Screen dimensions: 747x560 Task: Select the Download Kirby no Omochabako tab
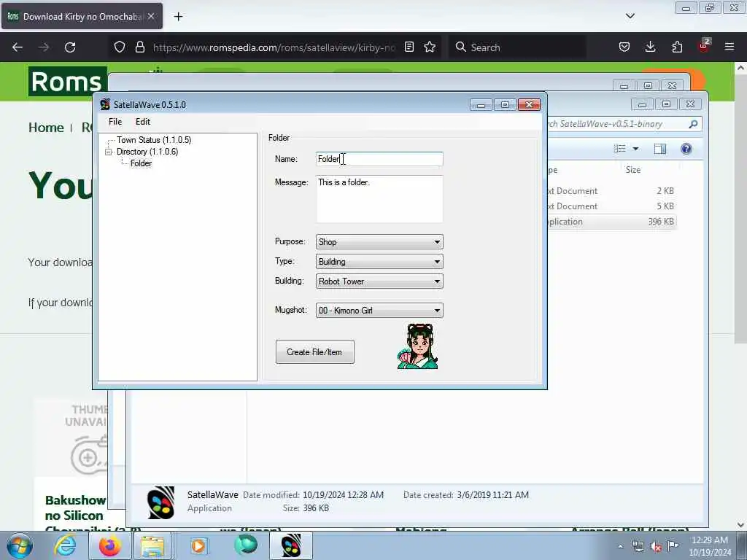coord(82,17)
